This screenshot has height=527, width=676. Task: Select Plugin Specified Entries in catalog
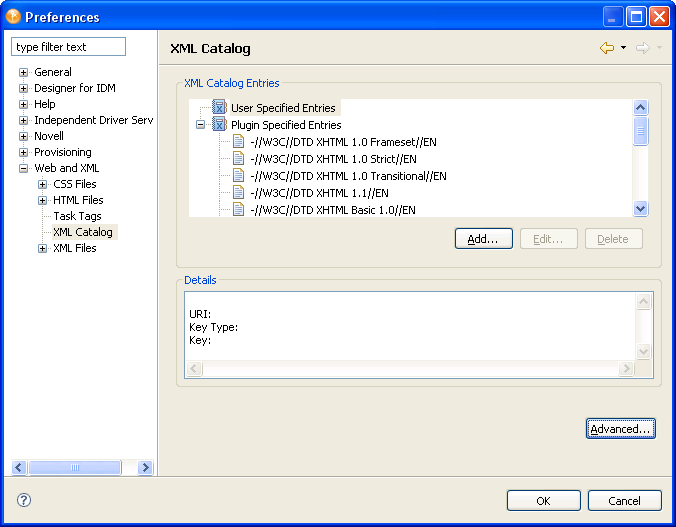coord(286,125)
